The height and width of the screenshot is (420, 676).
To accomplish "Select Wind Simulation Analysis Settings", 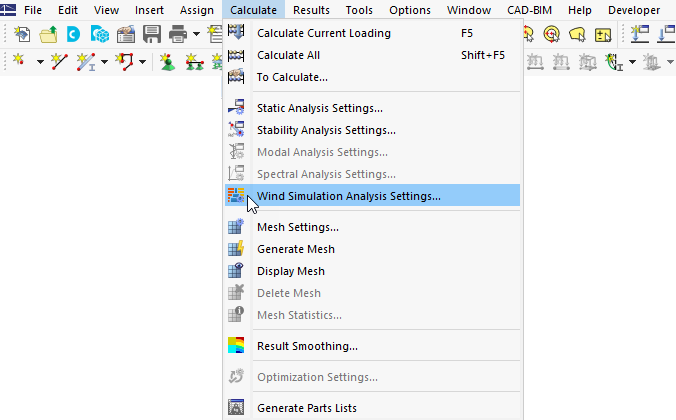I will [348, 196].
